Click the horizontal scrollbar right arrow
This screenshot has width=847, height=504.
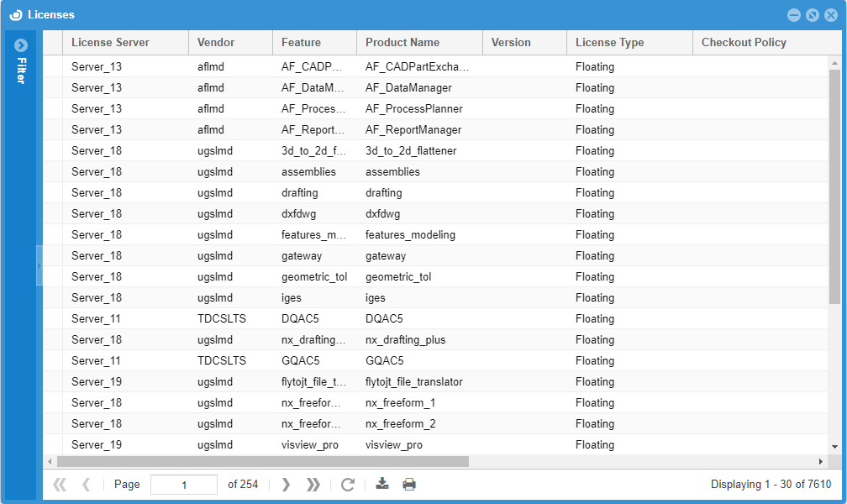[821, 461]
